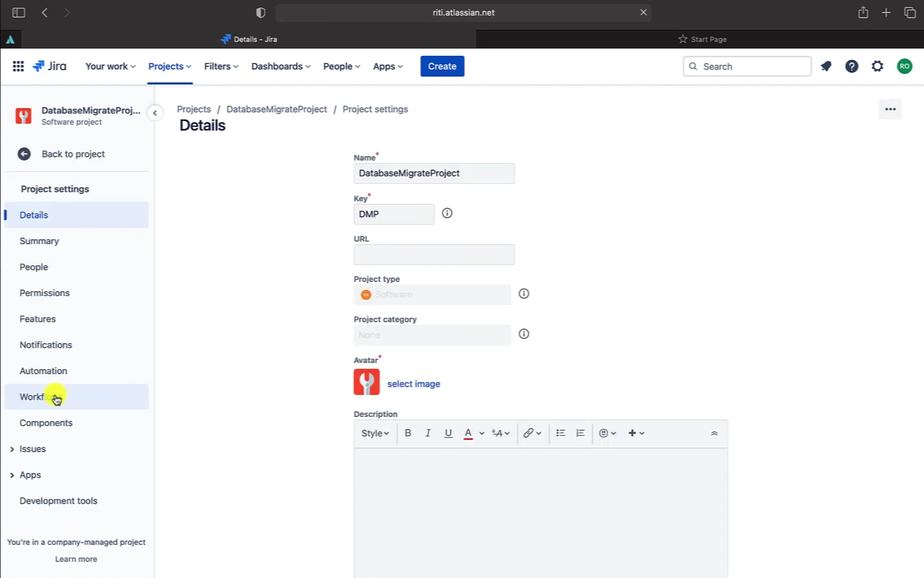
Task: Insert numbered list in description
Action: pos(581,433)
